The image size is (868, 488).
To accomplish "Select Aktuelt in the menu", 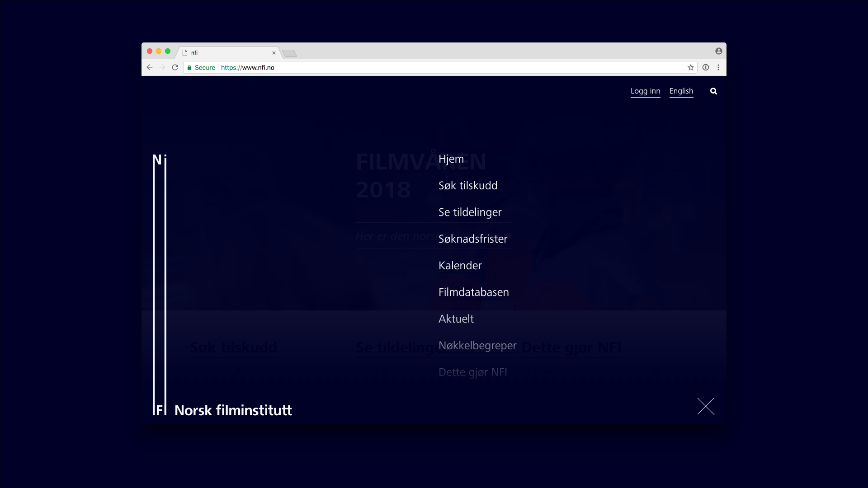I will pyautogui.click(x=456, y=319).
